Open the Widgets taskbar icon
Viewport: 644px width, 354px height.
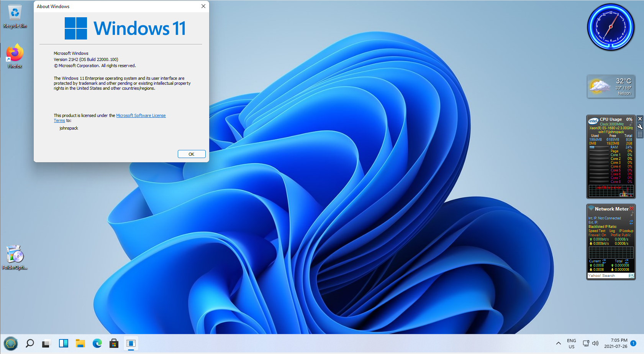point(64,343)
